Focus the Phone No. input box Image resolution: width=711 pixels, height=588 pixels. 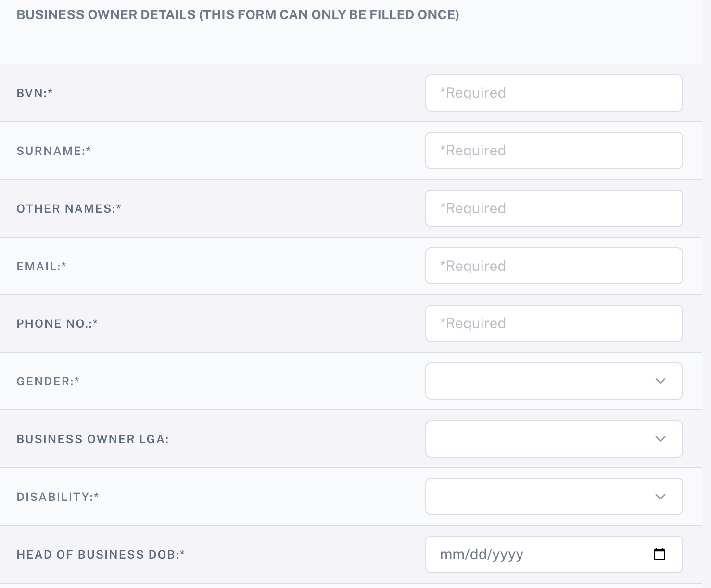pos(554,323)
